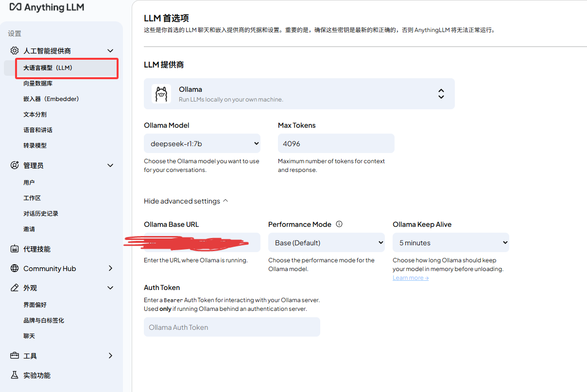Click Hide advanced settings toggle
This screenshot has height=392, width=587.
point(186,201)
